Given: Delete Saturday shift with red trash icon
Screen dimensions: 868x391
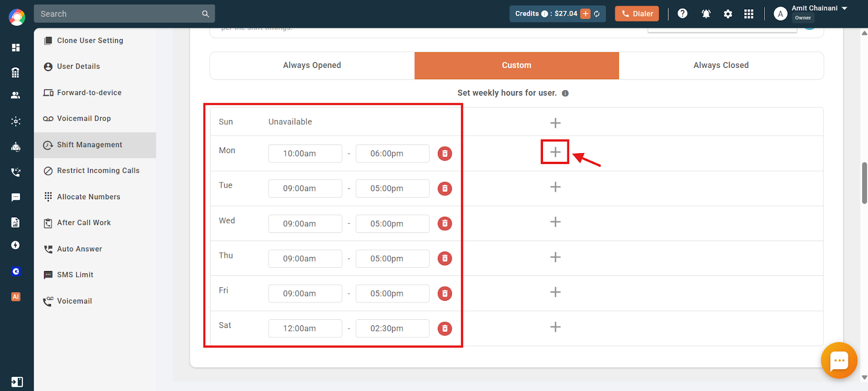Looking at the screenshot, I should (x=445, y=329).
